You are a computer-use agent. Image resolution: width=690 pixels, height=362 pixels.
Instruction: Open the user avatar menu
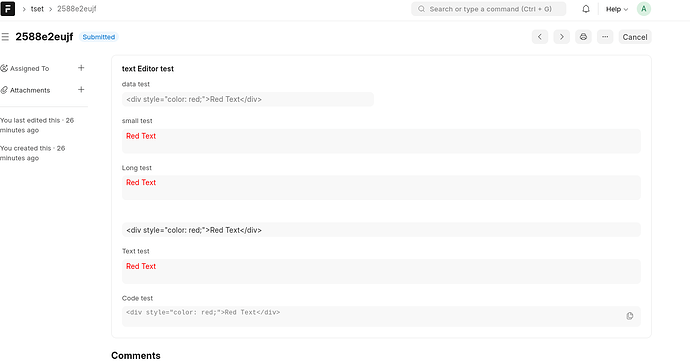click(644, 9)
